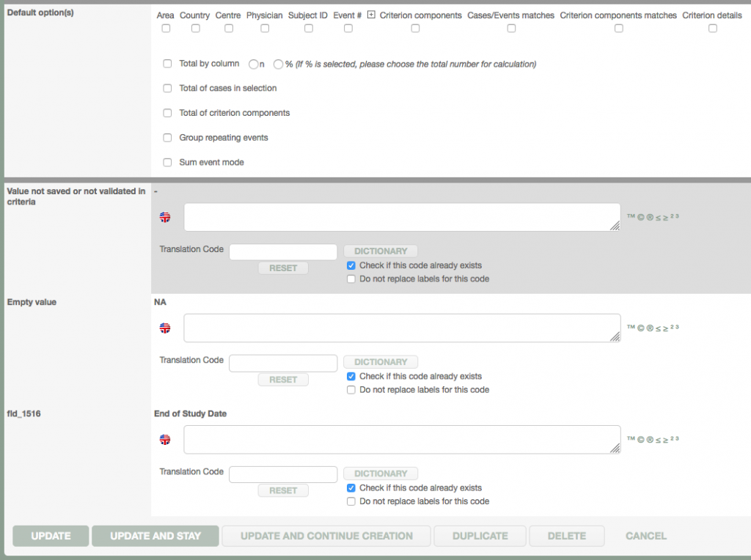
Task: Insert the superscript 2 symbol in the End of Study Date row
Action: [672, 438]
